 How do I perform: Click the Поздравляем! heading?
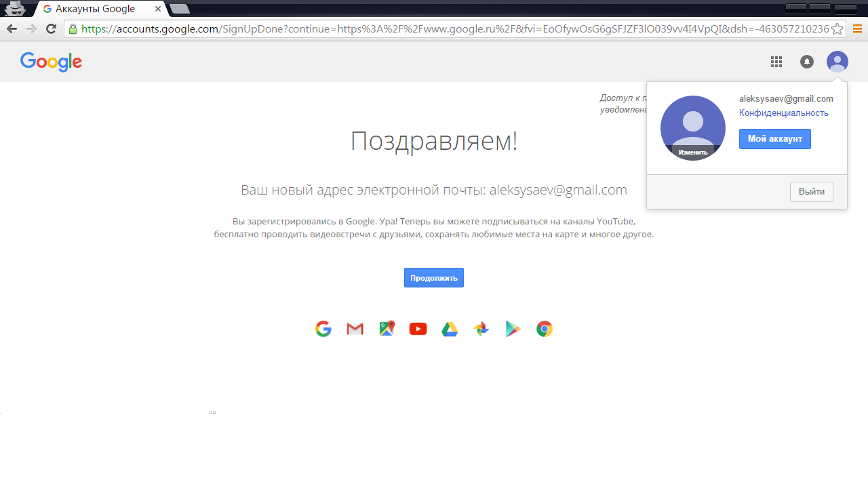434,141
